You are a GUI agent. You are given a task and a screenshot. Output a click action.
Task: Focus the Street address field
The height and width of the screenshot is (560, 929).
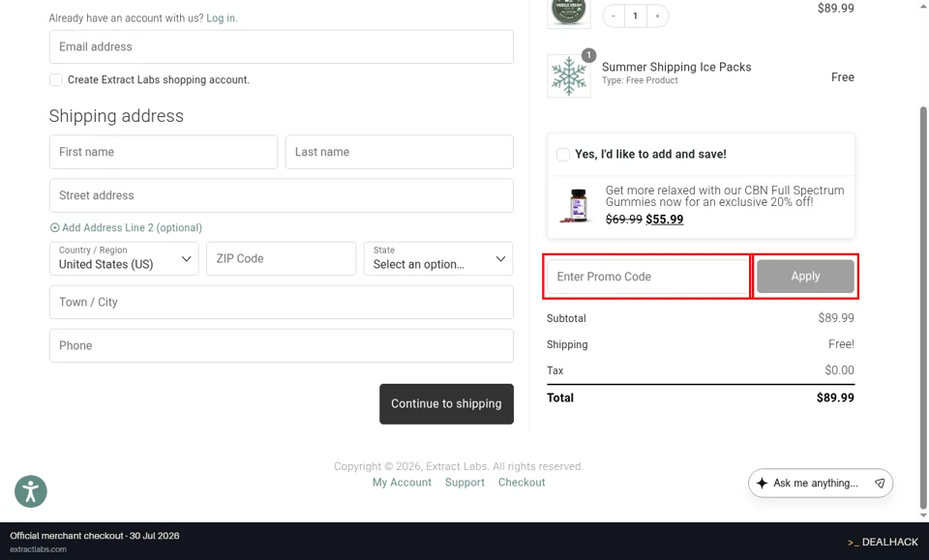282,195
